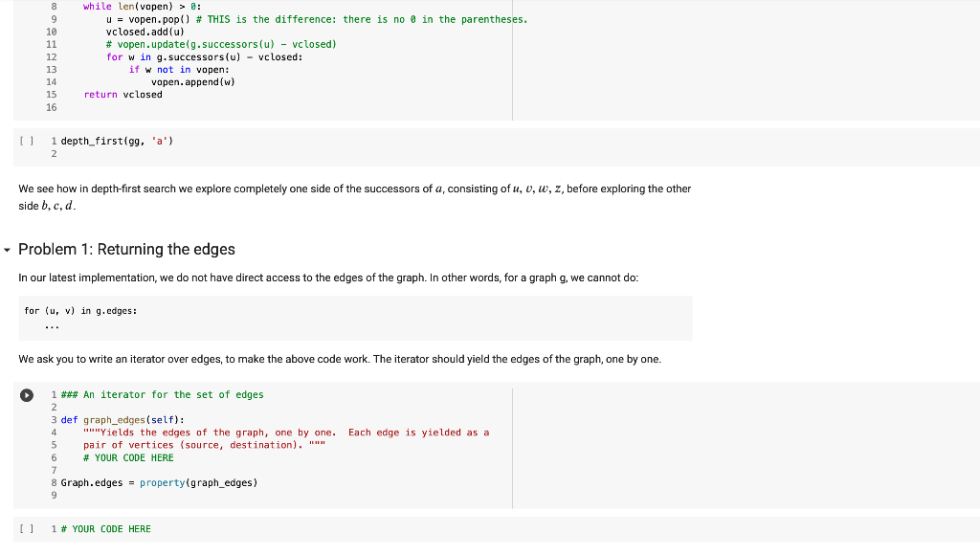Click the 'for (u, v) in g.edges:' code snippet
This screenshot has width=980, height=555.
tap(80, 311)
